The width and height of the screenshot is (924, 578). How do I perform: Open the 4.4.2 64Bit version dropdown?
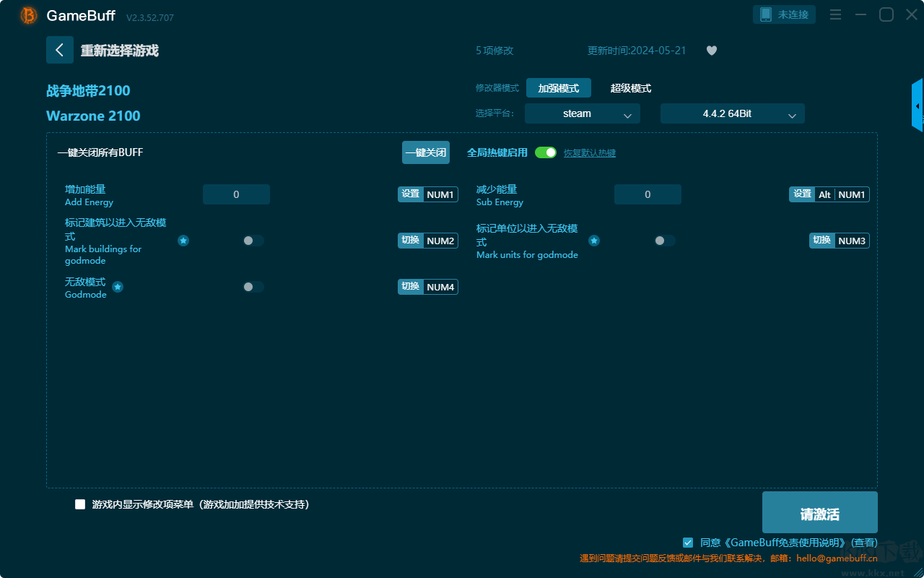tap(733, 113)
